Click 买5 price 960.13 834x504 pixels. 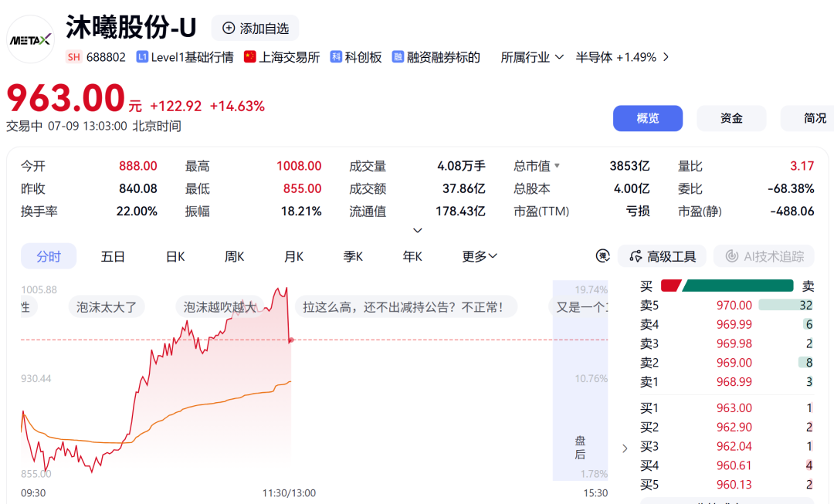tap(734, 485)
